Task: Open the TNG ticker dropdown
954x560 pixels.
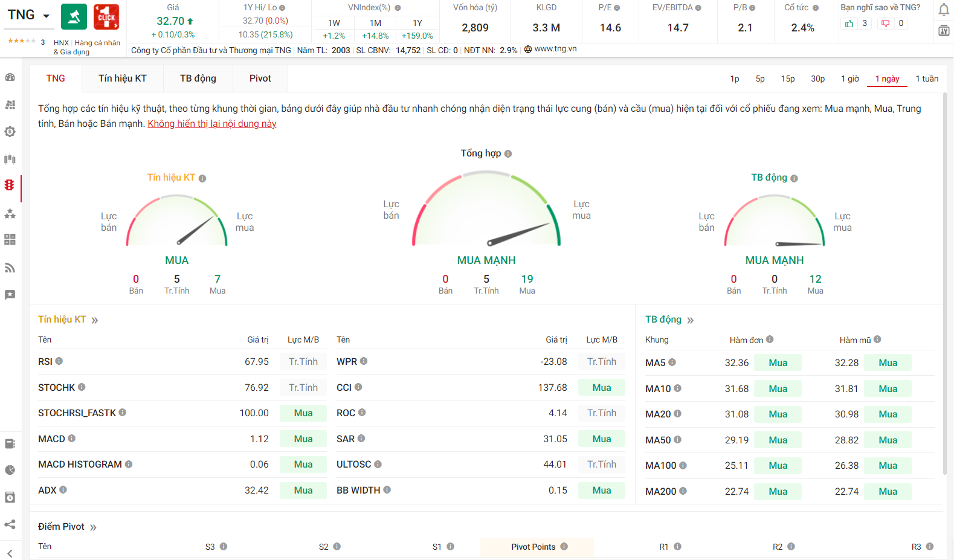Action: point(46,16)
